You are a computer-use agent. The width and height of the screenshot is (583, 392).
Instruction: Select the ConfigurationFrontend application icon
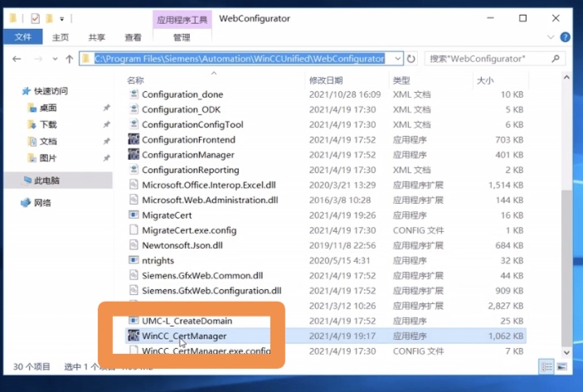(134, 139)
